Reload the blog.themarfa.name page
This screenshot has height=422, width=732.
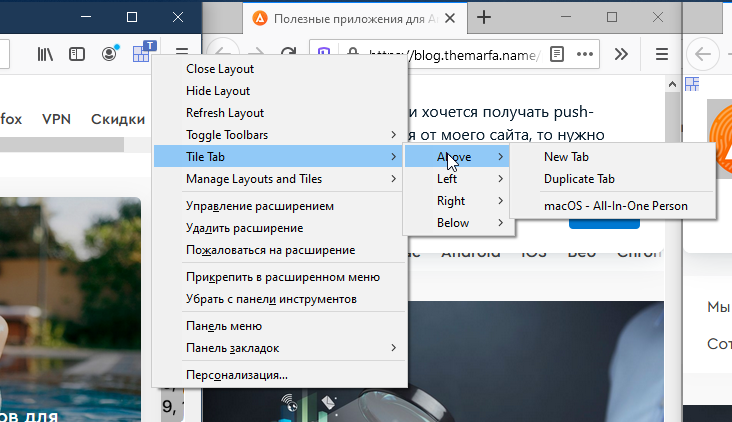coord(288,54)
